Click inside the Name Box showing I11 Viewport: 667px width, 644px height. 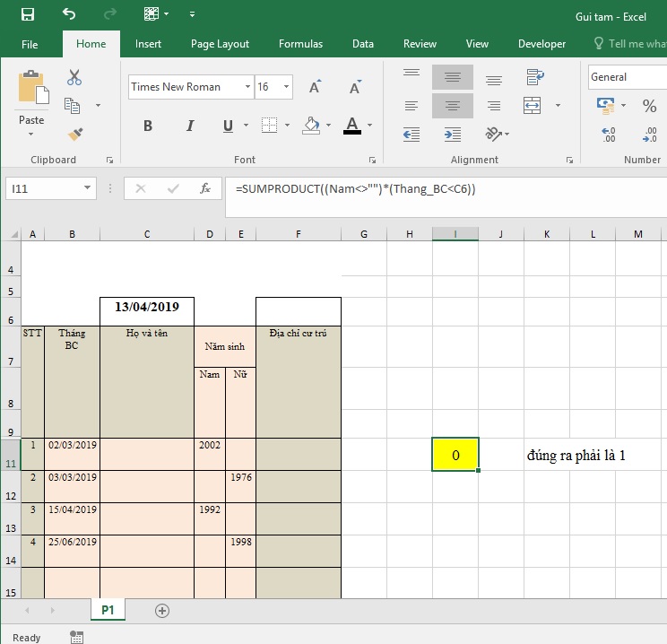coord(43,188)
